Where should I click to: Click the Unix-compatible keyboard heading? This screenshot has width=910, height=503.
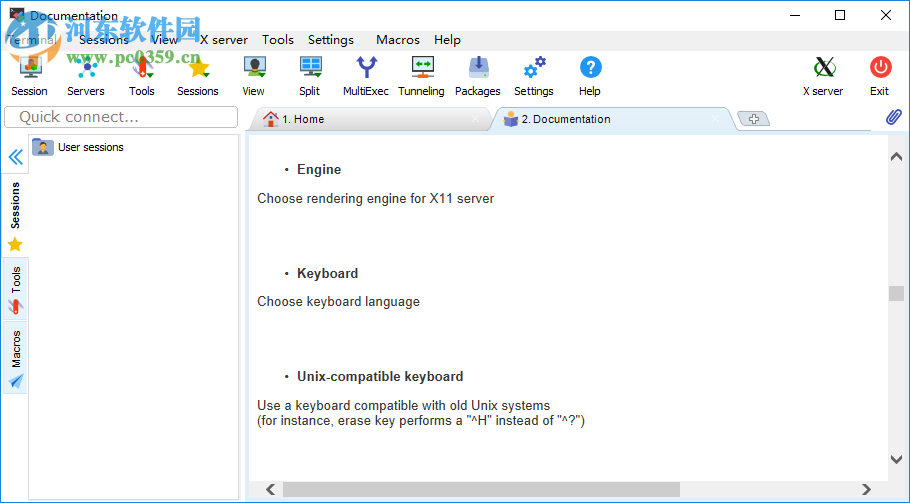pyautogui.click(x=380, y=377)
